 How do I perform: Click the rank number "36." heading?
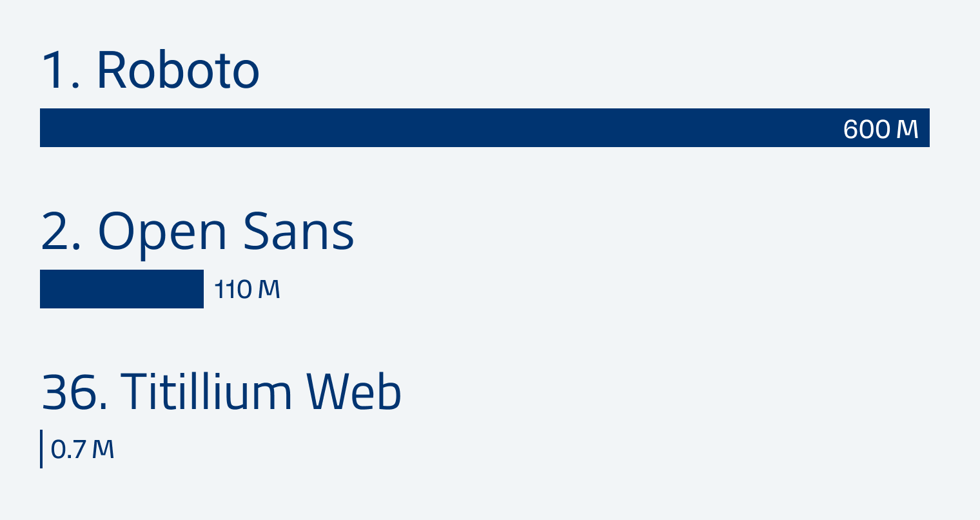coord(74,392)
